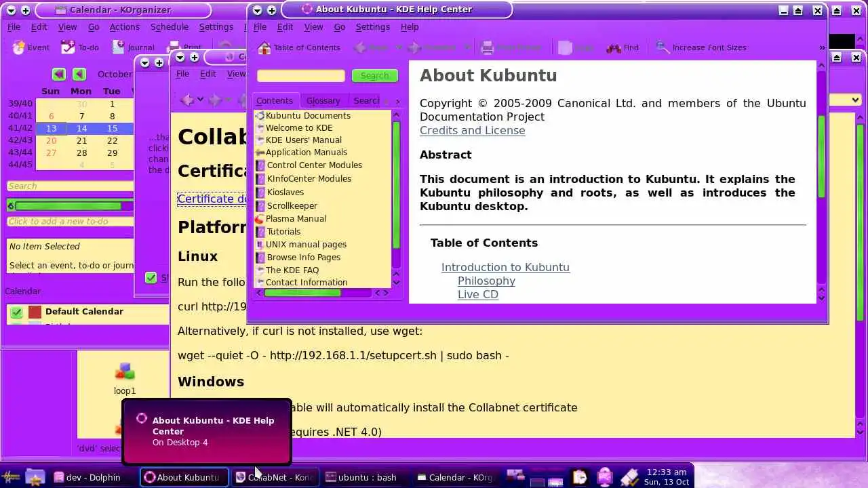Screen dimensions: 868x488
Task: Toggle checkbox in the small dialog window
Action: (151, 277)
